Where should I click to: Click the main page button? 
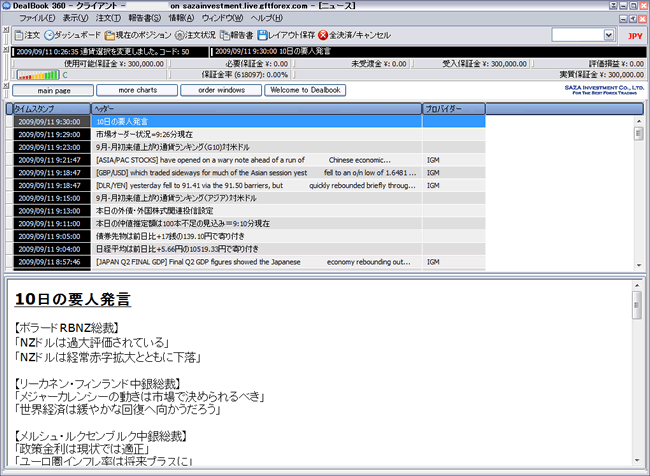tap(53, 90)
